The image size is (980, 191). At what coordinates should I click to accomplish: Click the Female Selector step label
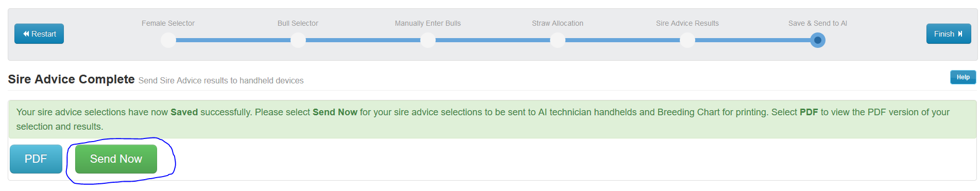168,23
